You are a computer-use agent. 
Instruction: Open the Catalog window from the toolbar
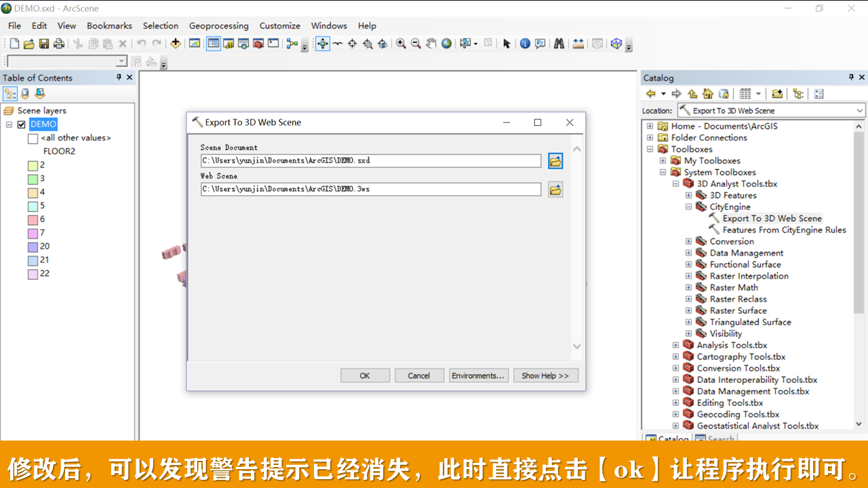[229, 43]
